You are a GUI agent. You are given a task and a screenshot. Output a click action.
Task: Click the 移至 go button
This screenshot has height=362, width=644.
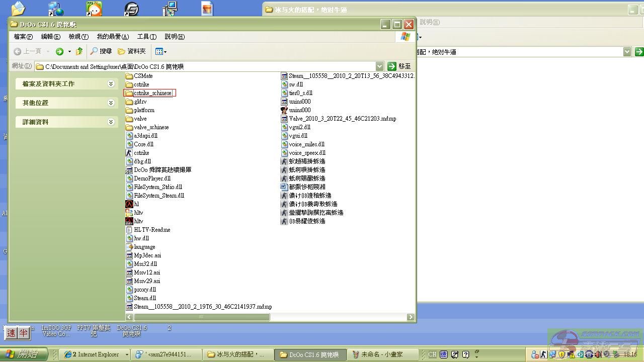coord(399,66)
